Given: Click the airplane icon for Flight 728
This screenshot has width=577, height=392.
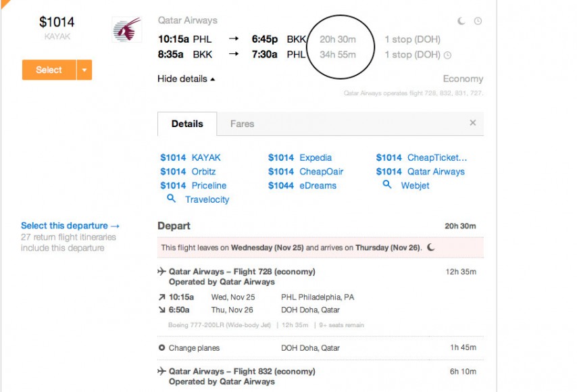Looking at the screenshot, I should 161,271.
